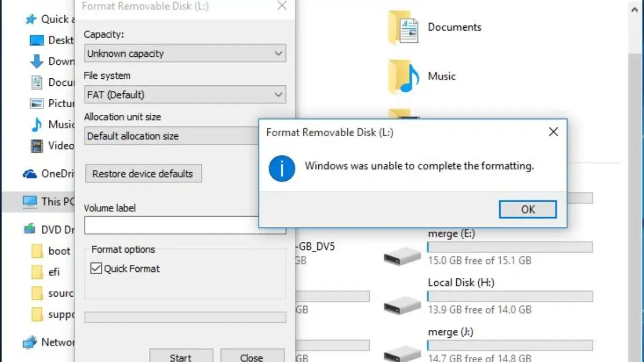Toggle the Quick Format checkbox

coord(96,268)
